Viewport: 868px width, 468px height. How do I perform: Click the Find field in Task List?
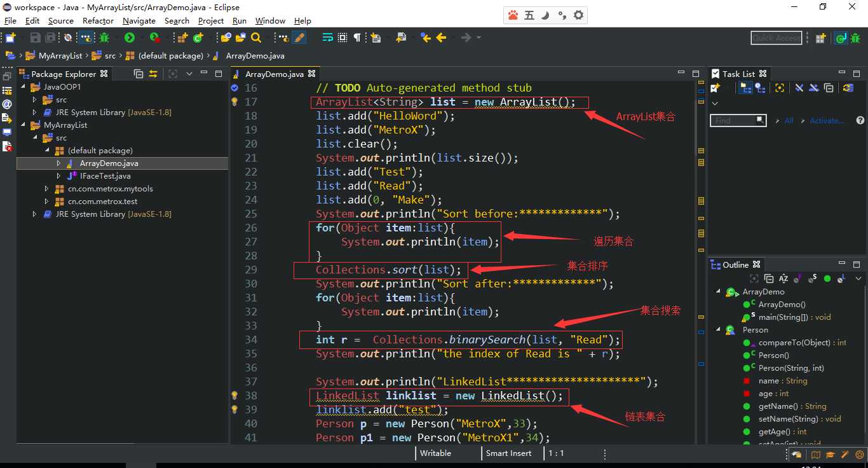pyautogui.click(x=738, y=120)
